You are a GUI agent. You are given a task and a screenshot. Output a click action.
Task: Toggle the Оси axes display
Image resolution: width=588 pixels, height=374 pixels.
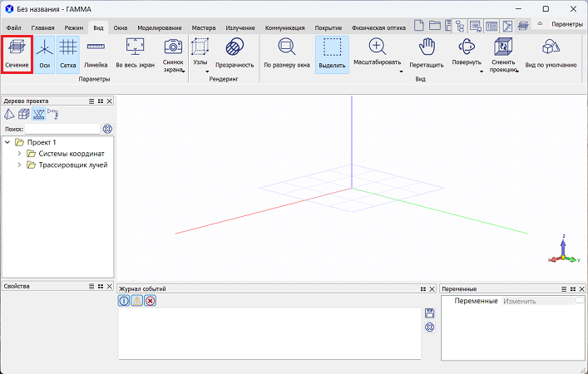tap(45, 53)
